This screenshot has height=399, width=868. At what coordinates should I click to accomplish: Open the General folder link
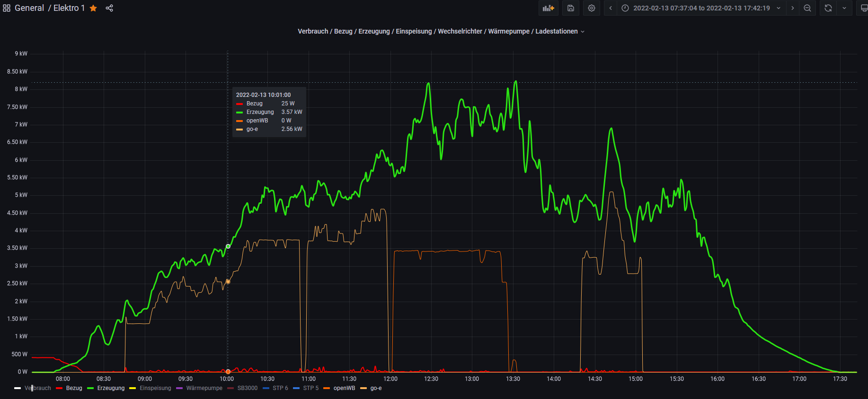pyautogui.click(x=29, y=8)
